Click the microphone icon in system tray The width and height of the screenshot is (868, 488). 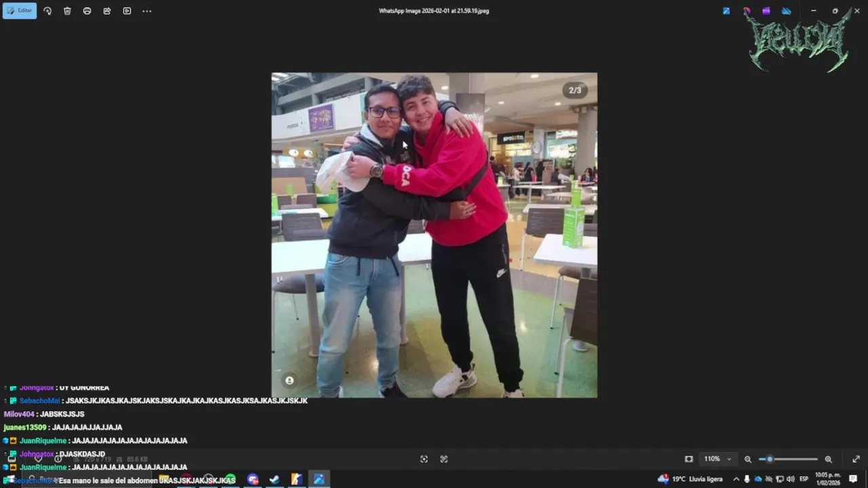click(x=747, y=479)
